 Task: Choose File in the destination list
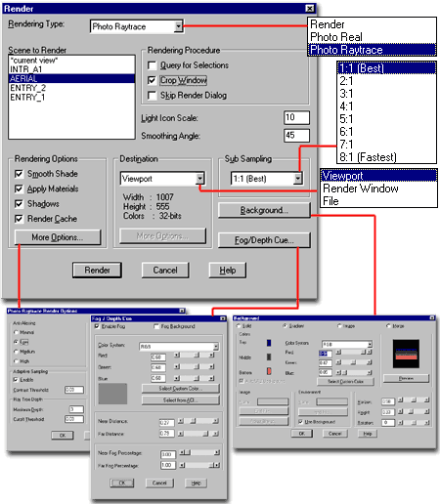click(378, 201)
